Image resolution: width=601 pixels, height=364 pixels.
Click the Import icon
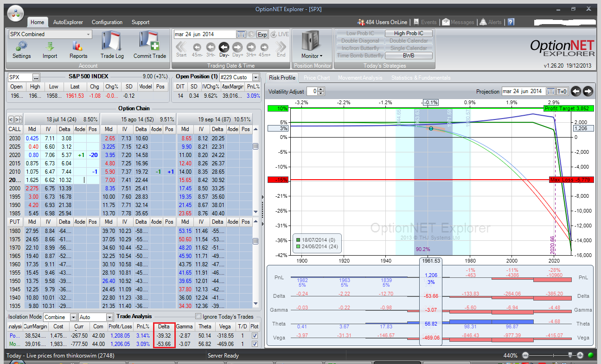tap(50, 46)
